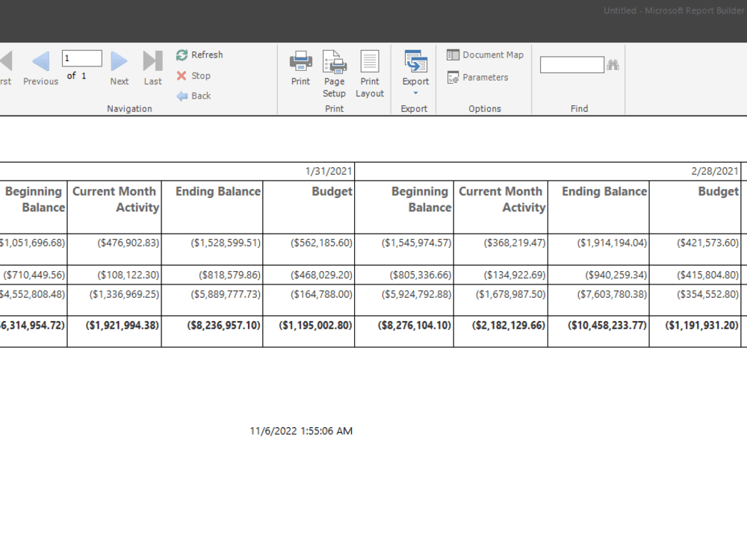Click the Next button label

tap(119, 81)
